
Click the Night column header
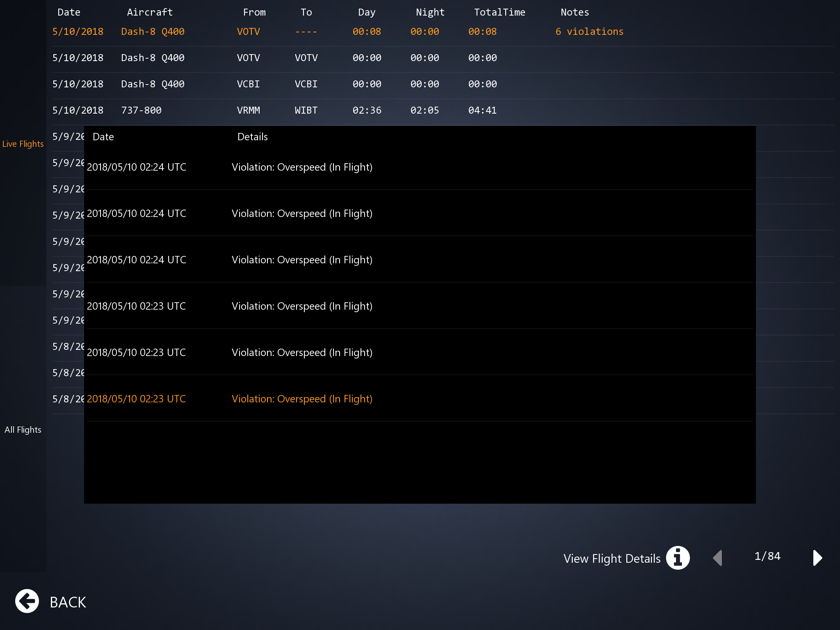coord(430,12)
